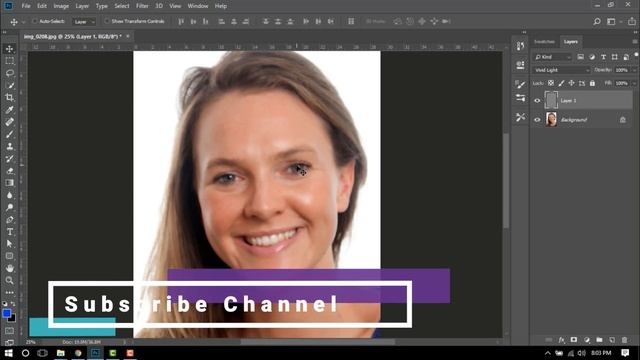The width and height of the screenshot is (640, 360).
Task: Open the Edit Toolbar ellipsis
Action: [x=9, y=293]
